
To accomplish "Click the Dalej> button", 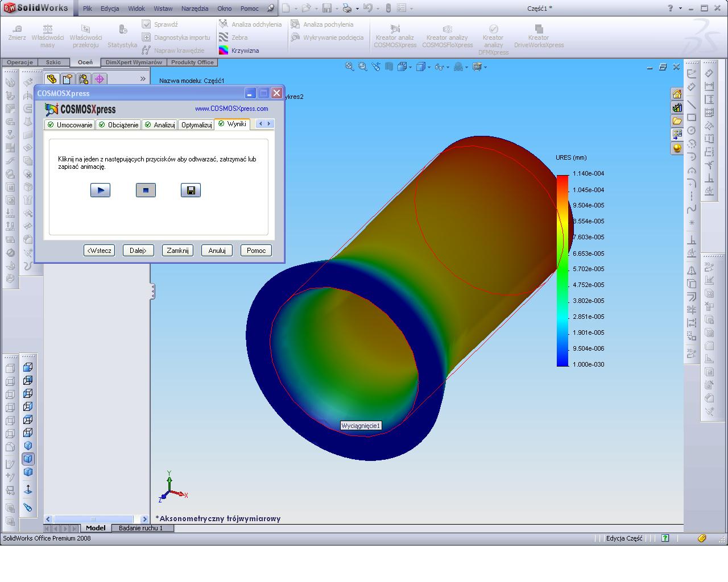I will pyautogui.click(x=138, y=251).
